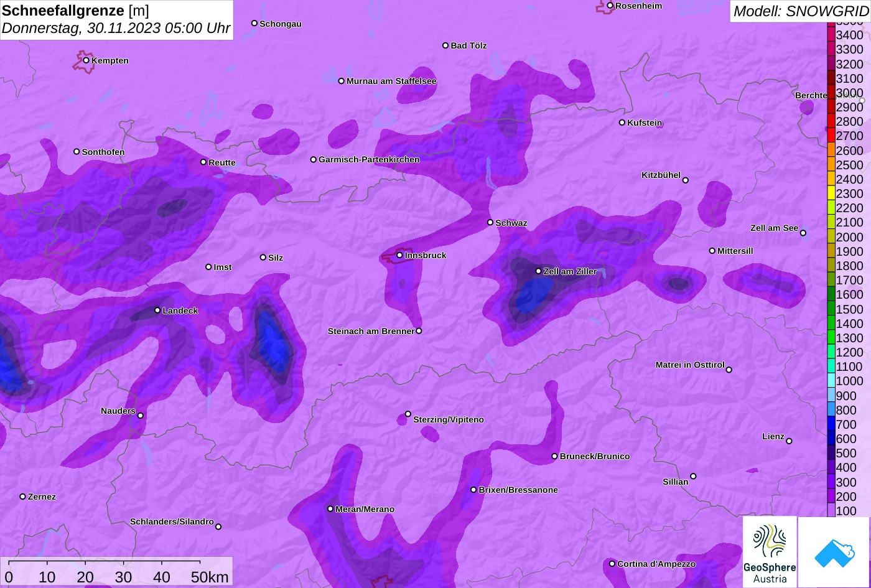Click the Sonthofen map label
Viewport: 871px width, 588px height.
pyautogui.click(x=103, y=152)
